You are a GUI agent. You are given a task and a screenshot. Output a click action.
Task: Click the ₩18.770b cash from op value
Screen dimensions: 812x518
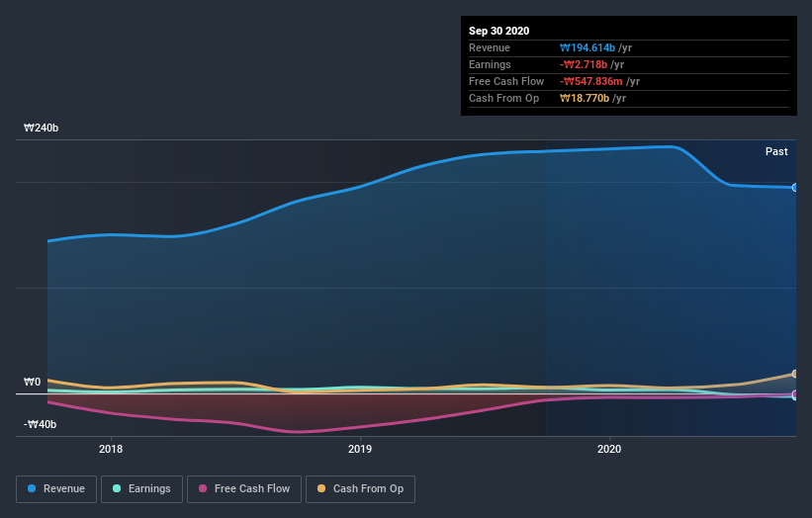[x=585, y=98]
